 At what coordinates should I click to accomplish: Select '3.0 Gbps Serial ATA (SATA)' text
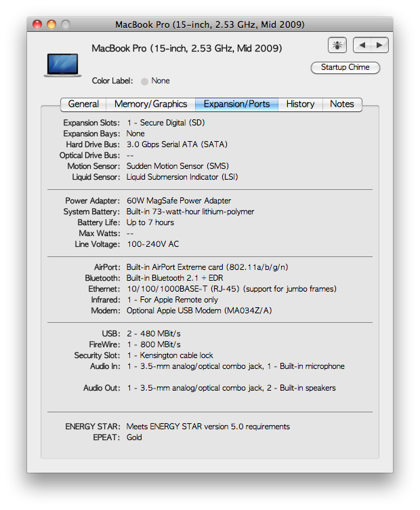pos(177,144)
